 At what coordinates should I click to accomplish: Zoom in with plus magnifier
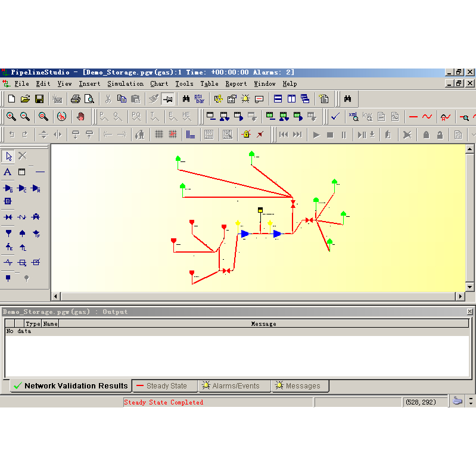[11, 117]
